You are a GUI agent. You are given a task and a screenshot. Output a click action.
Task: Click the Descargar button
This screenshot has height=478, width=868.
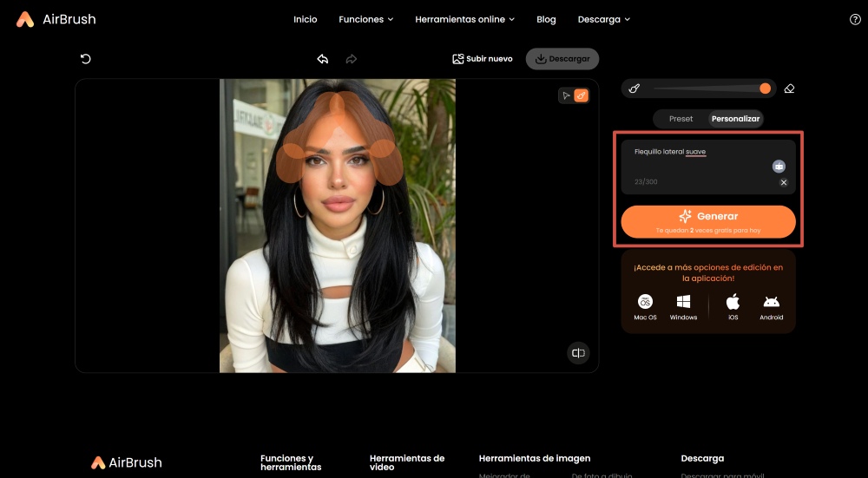(562, 59)
